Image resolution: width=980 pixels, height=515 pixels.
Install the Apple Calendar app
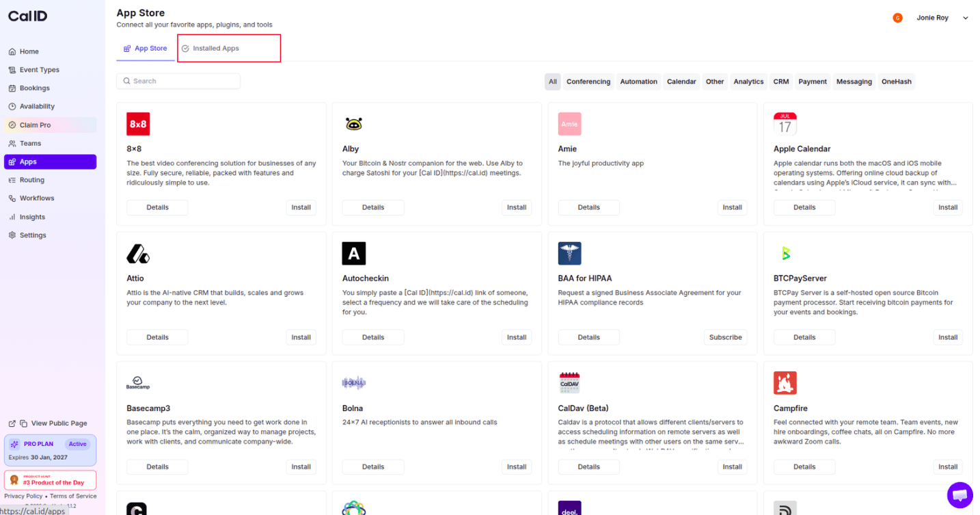point(948,207)
